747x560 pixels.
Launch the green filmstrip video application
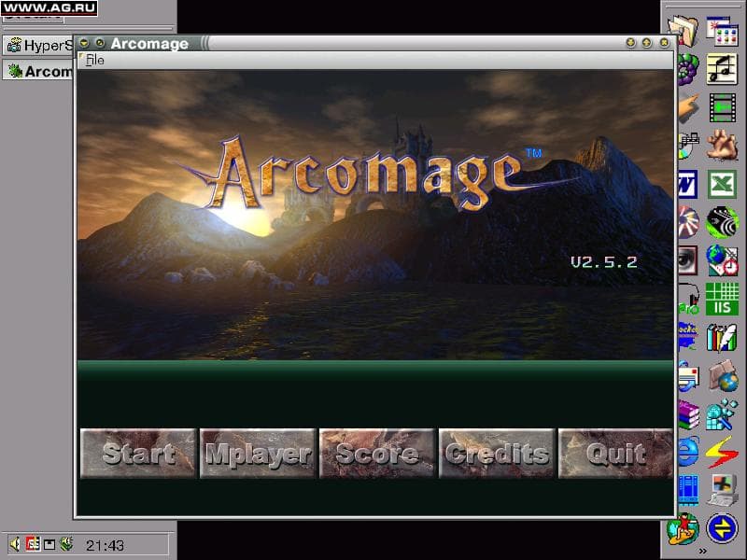[x=722, y=107]
